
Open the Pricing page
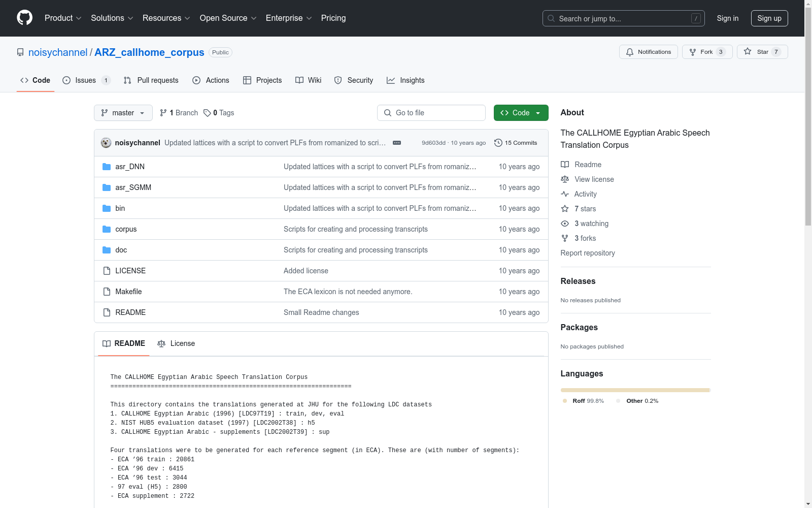[333, 18]
